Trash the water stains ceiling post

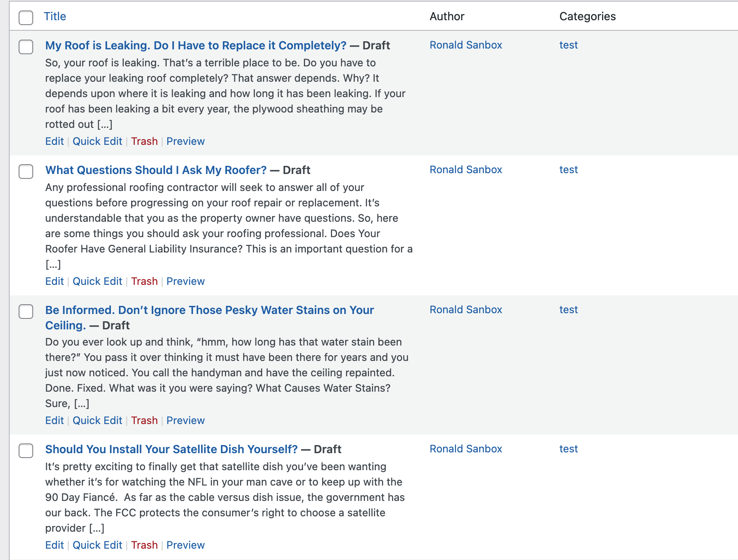(144, 420)
